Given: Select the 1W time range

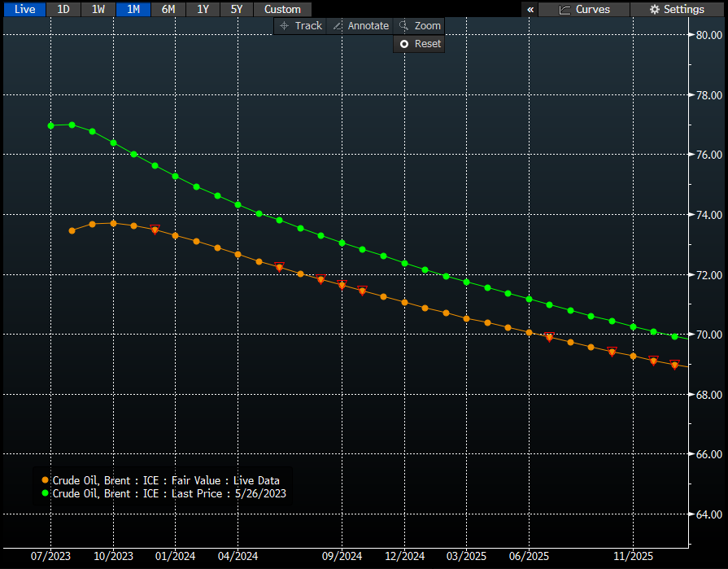Looking at the screenshot, I should tap(98, 9).
